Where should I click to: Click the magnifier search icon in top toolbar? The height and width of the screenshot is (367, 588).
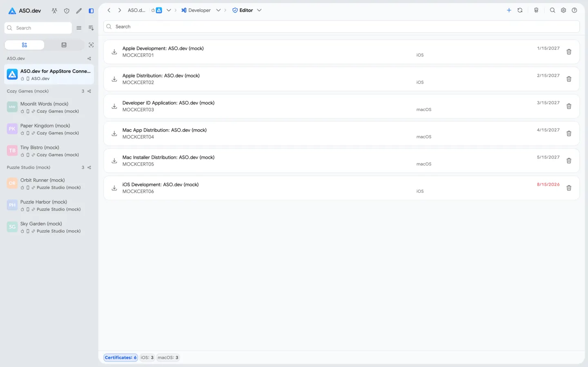tap(552, 10)
